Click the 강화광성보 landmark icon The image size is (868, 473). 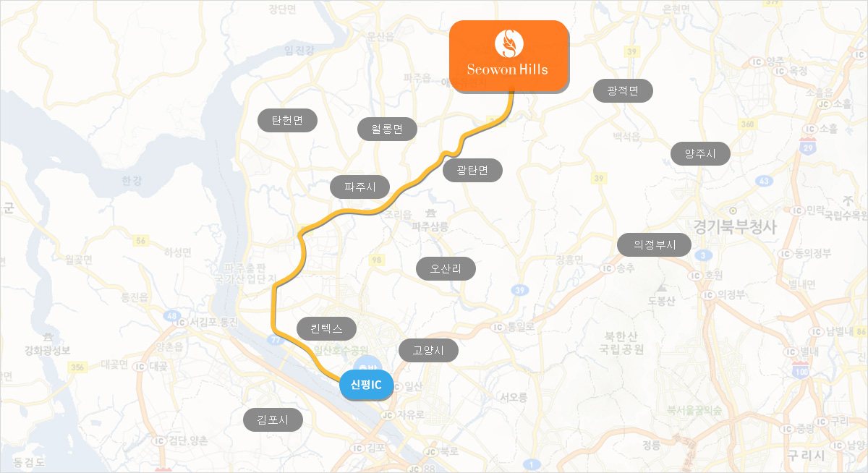click(48, 338)
